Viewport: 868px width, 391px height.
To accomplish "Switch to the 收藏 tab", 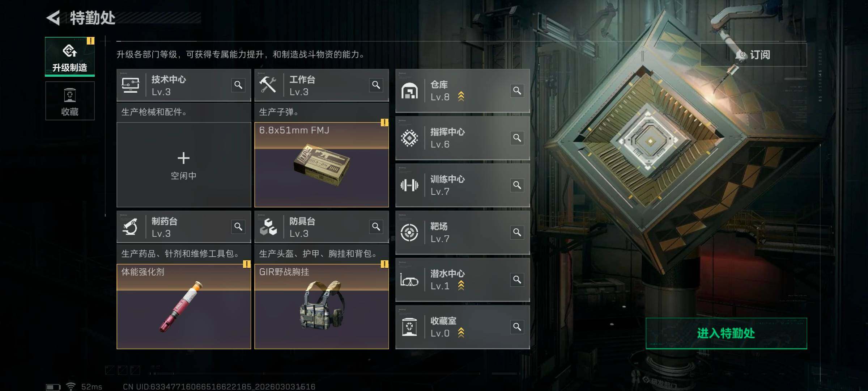I will 70,101.
